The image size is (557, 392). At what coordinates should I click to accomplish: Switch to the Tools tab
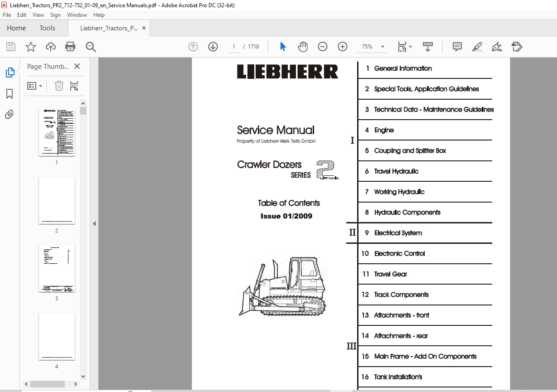click(x=47, y=28)
